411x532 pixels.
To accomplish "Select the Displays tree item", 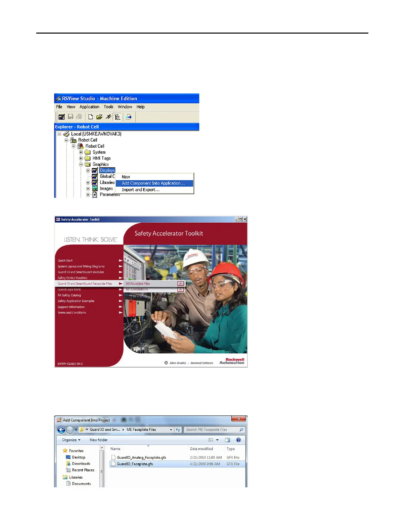I will pyautogui.click(x=107, y=170).
